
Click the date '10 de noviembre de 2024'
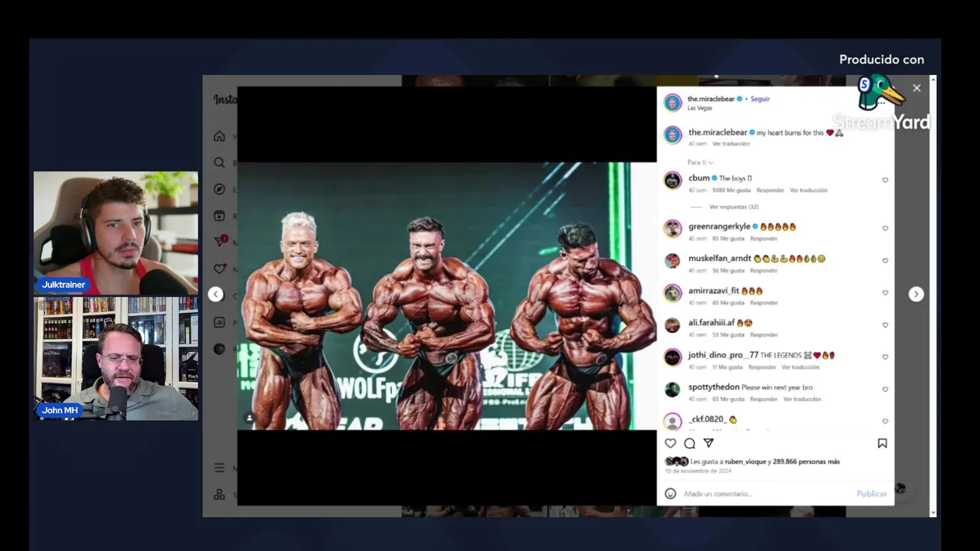pos(698,471)
